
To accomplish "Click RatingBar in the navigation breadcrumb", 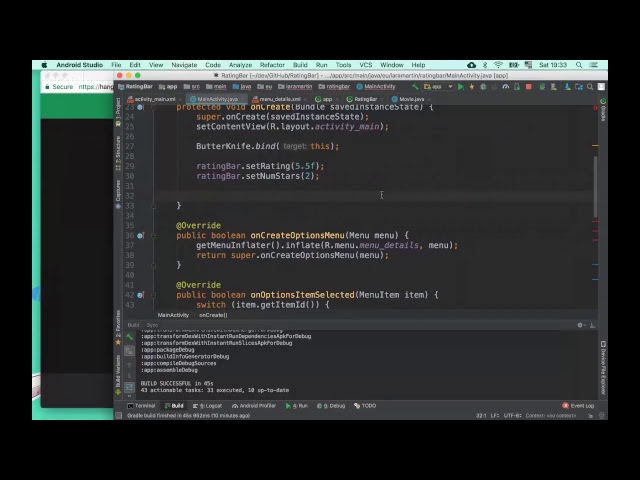I will [x=136, y=87].
